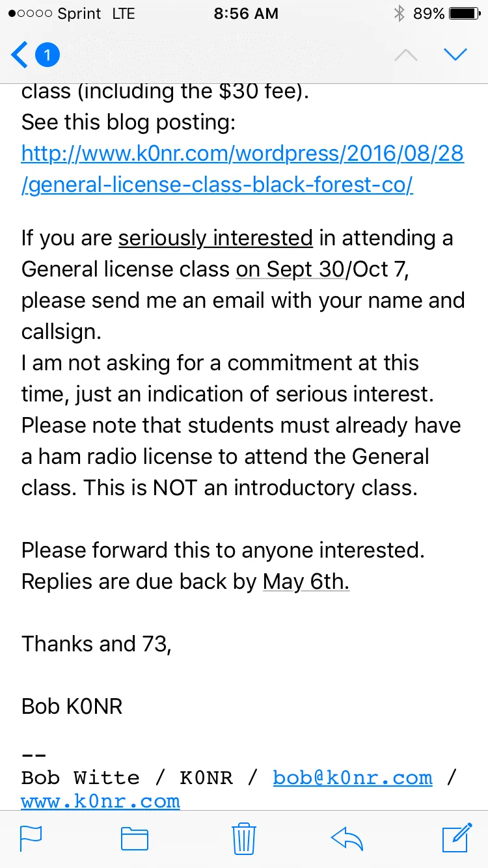Tap the Sprint LTE carrier label
The height and width of the screenshot is (868, 488).
point(95,14)
